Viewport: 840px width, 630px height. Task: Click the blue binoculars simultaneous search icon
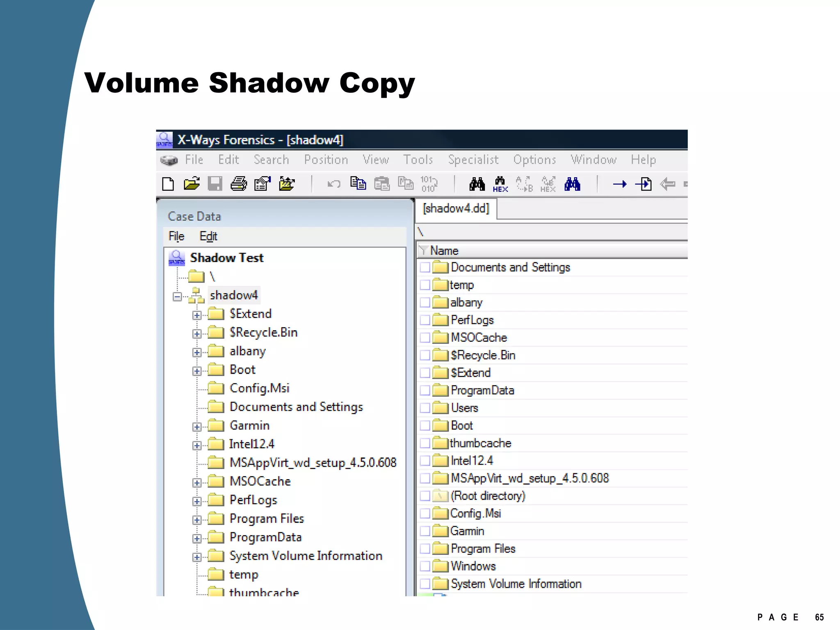(x=572, y=184)
